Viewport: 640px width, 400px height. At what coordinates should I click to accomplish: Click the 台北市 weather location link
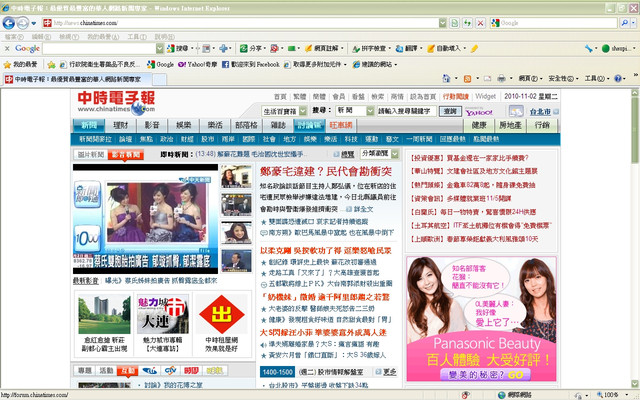[x=540, y=111]
